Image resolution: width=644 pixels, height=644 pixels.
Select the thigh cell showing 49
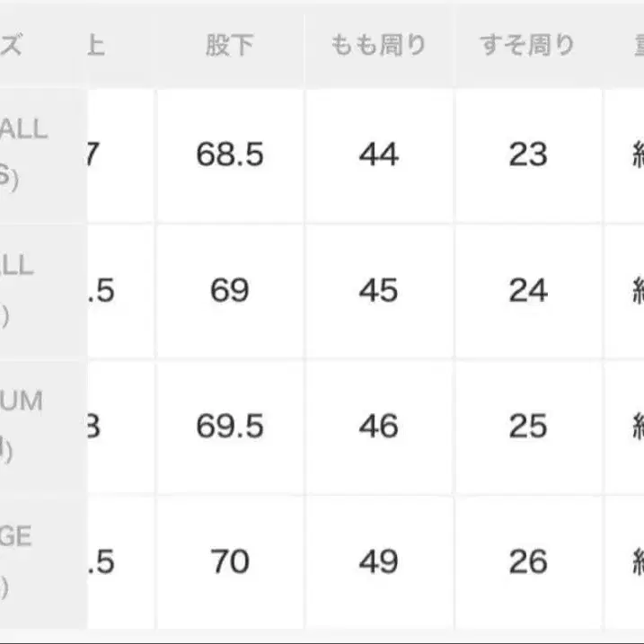coord(378,562)
